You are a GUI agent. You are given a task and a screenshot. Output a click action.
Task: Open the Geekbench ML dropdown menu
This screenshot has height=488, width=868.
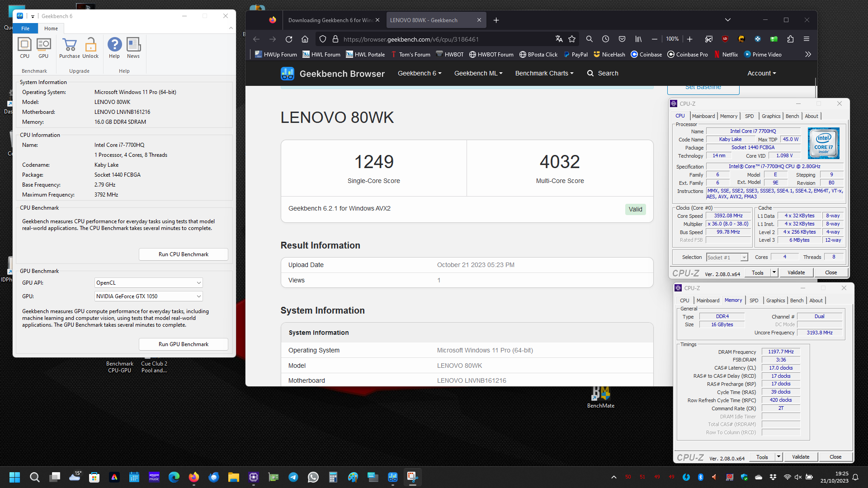pos(478,73)
